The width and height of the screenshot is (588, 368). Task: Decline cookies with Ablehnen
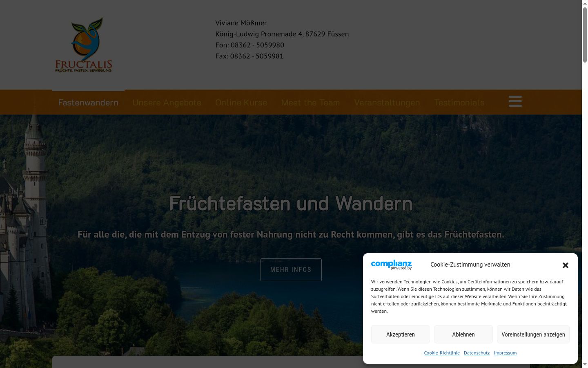point(463,334)
